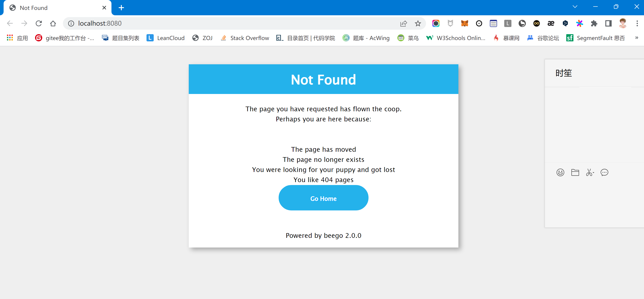The width and height of the screenshot is (644, 299).
Task: Click the browser page refresh icon
Action: tap(39, 23)
